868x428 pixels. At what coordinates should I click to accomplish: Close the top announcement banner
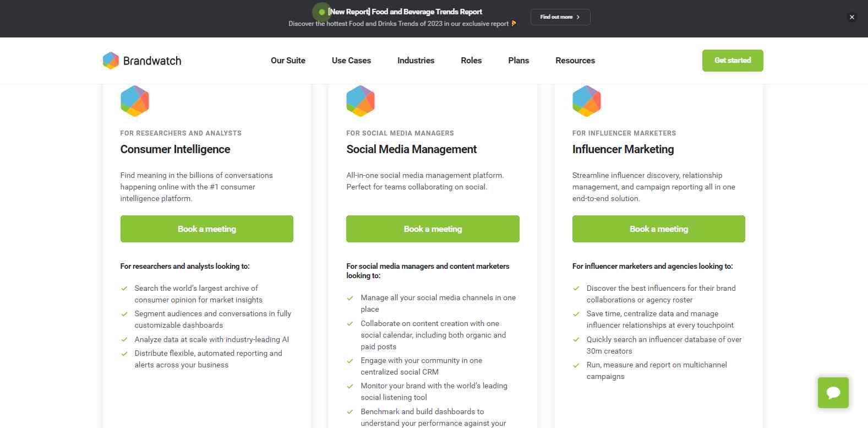[x=851, y=17]
